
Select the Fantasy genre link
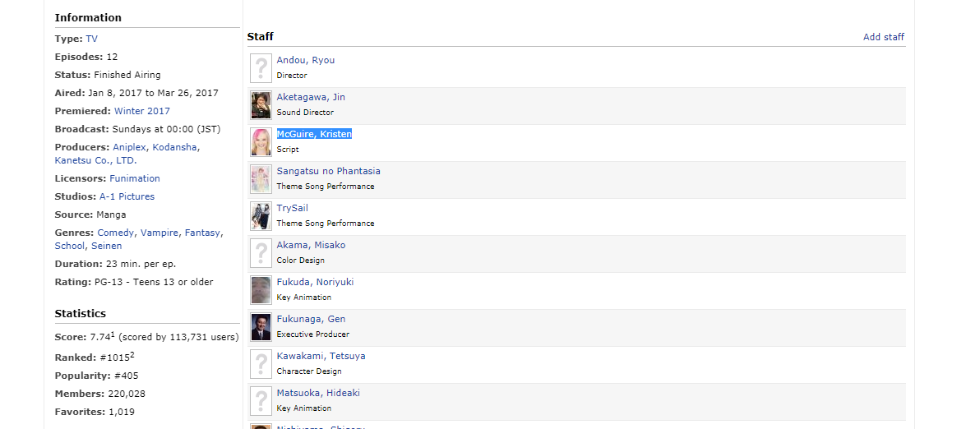[203, 233]
